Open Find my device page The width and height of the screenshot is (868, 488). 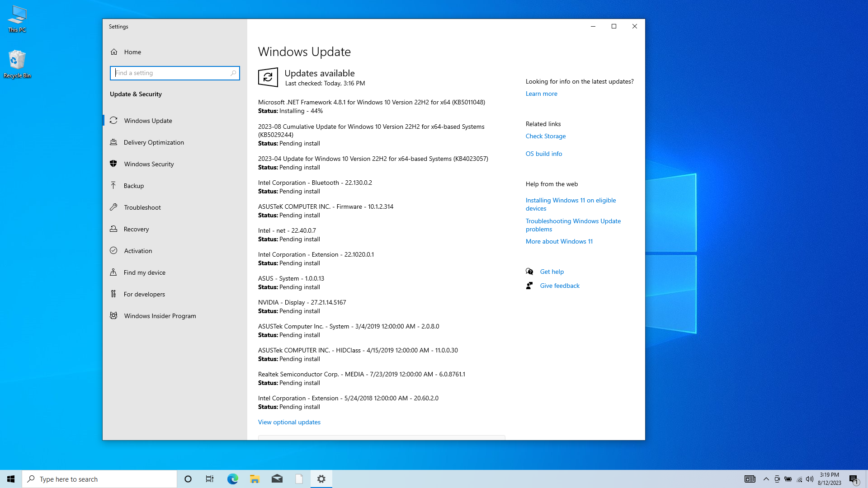pos(145,272)
